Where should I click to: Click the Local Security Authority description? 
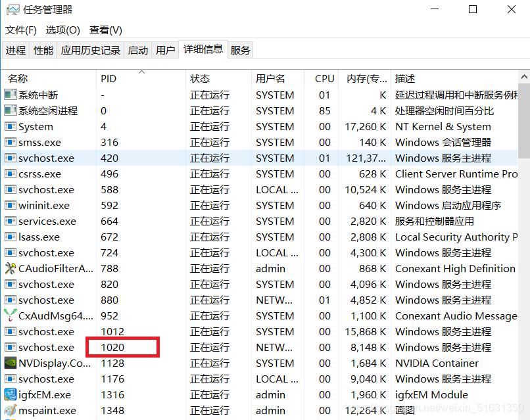(456, 237)
